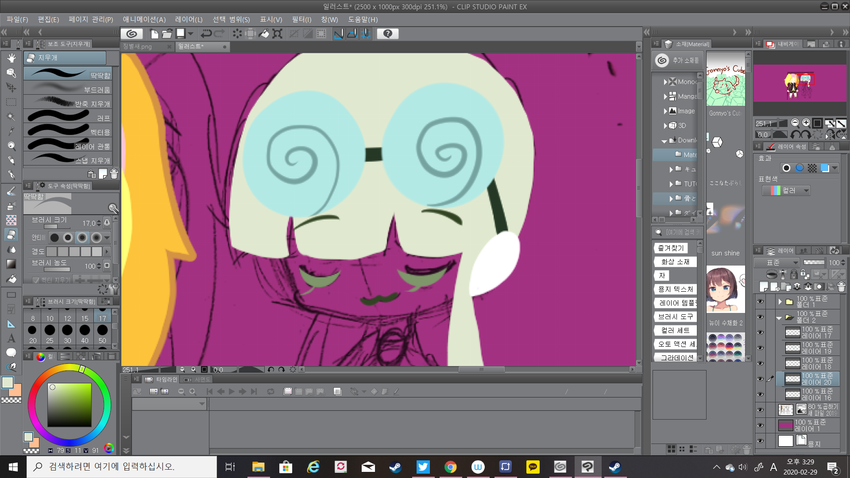Click the 컬러 세트 material tag button
The width and height of the screenshot is (850, 478).
coord(675,330)
